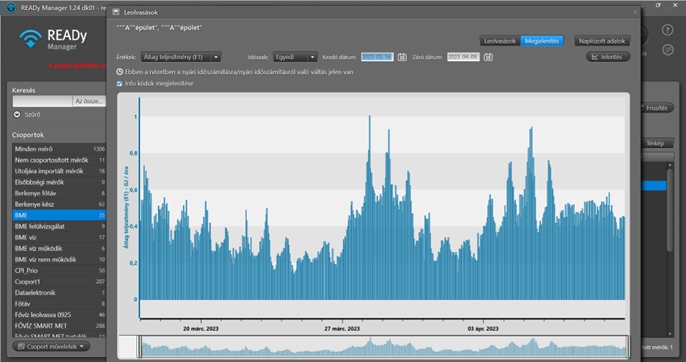Viewport: 686px width, 362px height.
Task: Open the Értékek dropdown Átlag teljesítmény (E1)
Action: click(x=181, y=57)
